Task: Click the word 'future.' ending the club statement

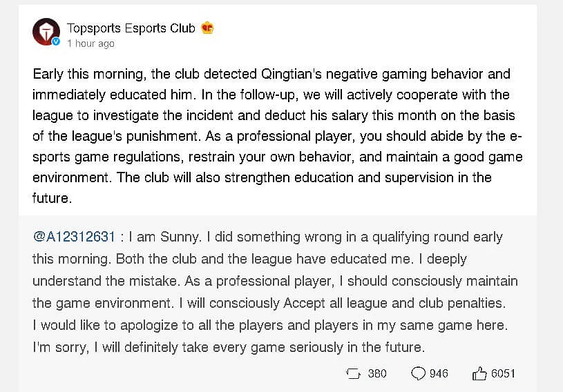Action: tap(52, 198)
